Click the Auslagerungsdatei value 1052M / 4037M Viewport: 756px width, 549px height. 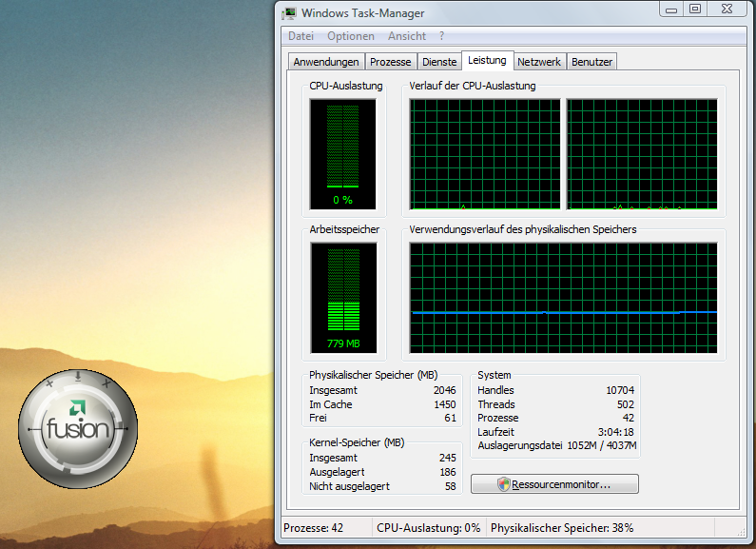[602, 445]
